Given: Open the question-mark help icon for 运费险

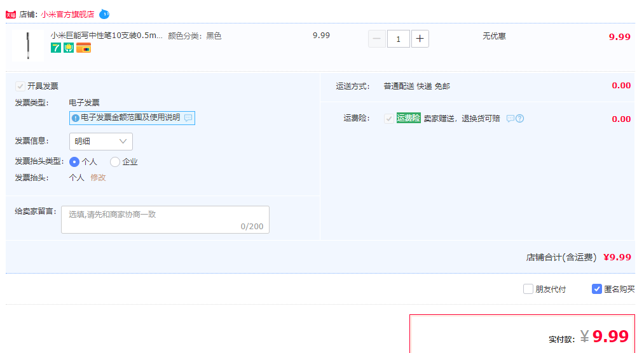Looking at the screenshot, I should (x=519, y=119).
